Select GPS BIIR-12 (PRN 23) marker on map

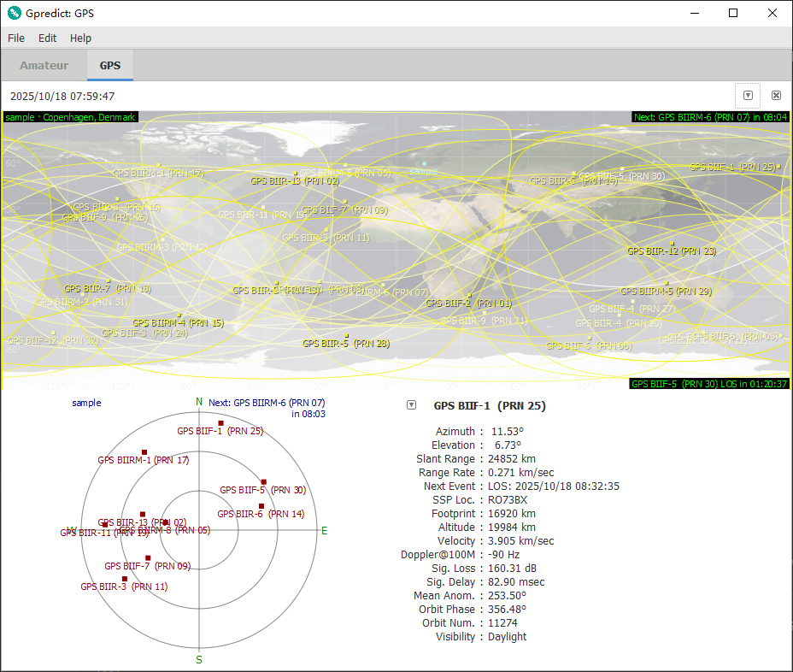point(673,244)
